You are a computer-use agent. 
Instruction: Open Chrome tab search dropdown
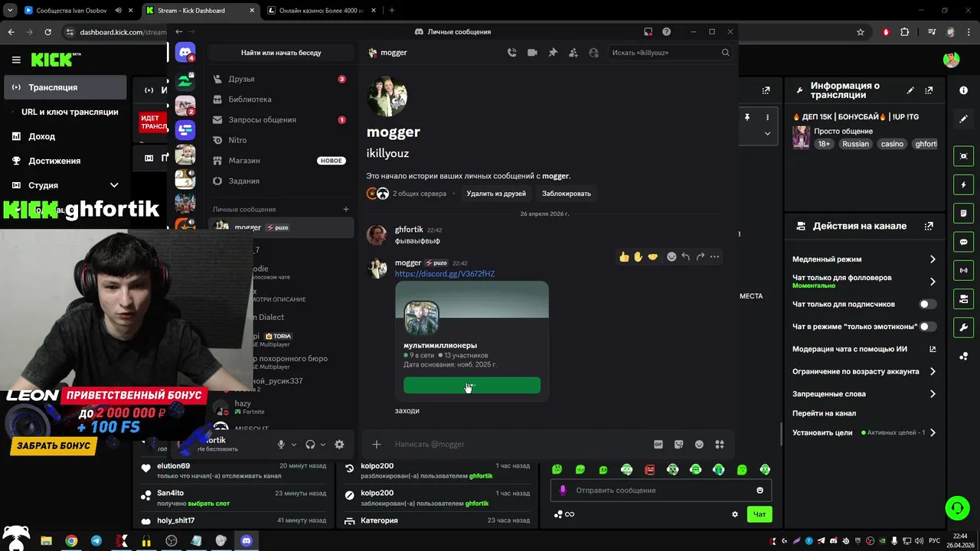[x=10, y=11]
